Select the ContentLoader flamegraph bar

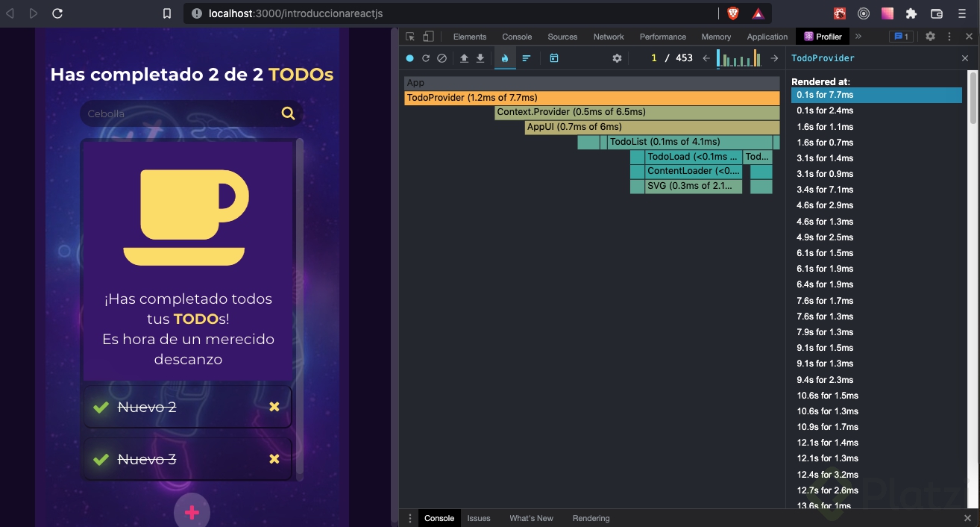click(x=693, y=171)
